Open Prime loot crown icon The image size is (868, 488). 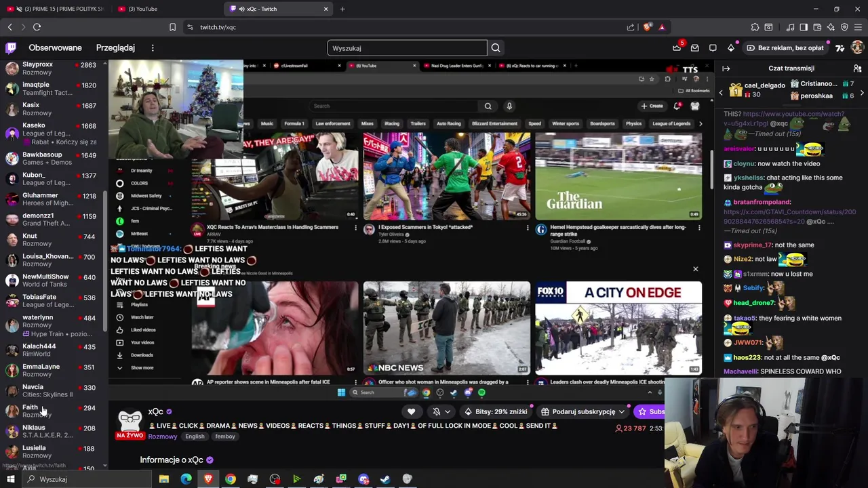677,47
